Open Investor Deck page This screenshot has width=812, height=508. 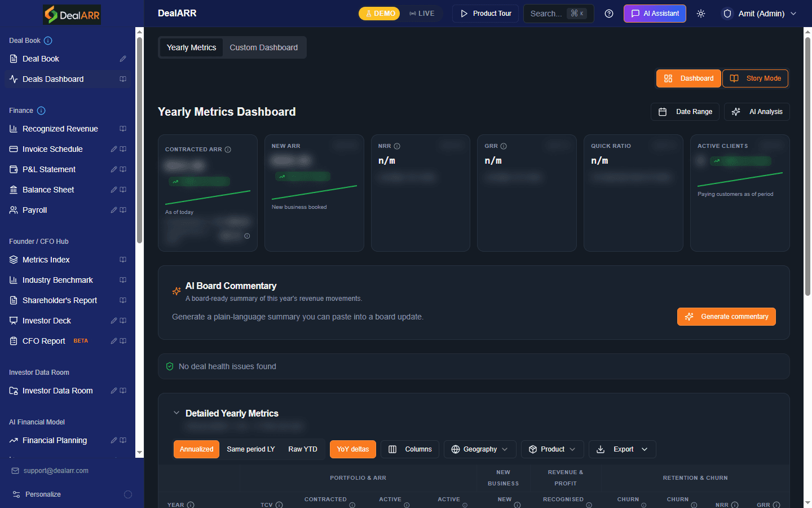click(47, 321)
